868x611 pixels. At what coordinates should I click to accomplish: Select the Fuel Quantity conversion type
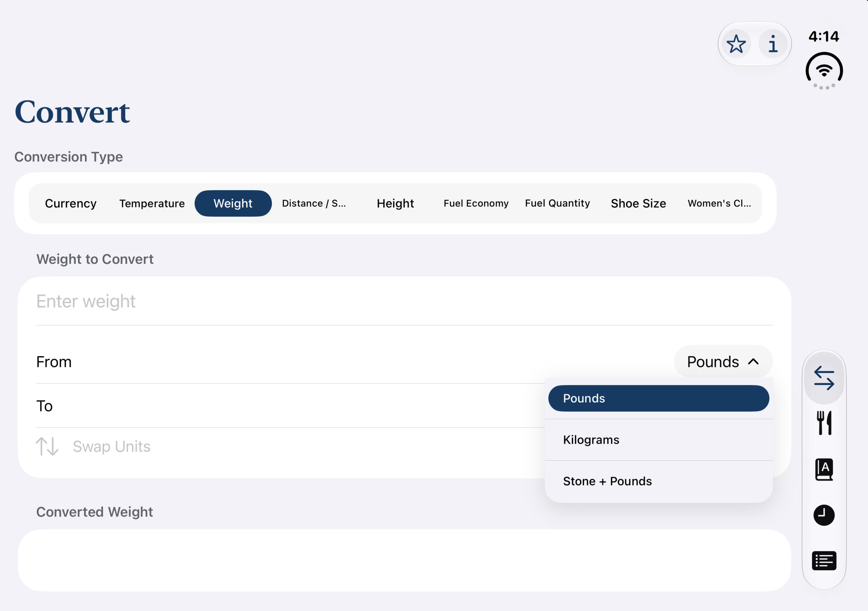(x=557, y=203)
